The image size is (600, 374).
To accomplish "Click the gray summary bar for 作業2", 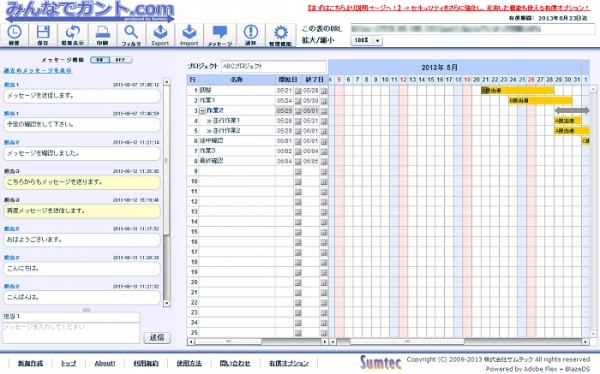I will click(572, 111).
